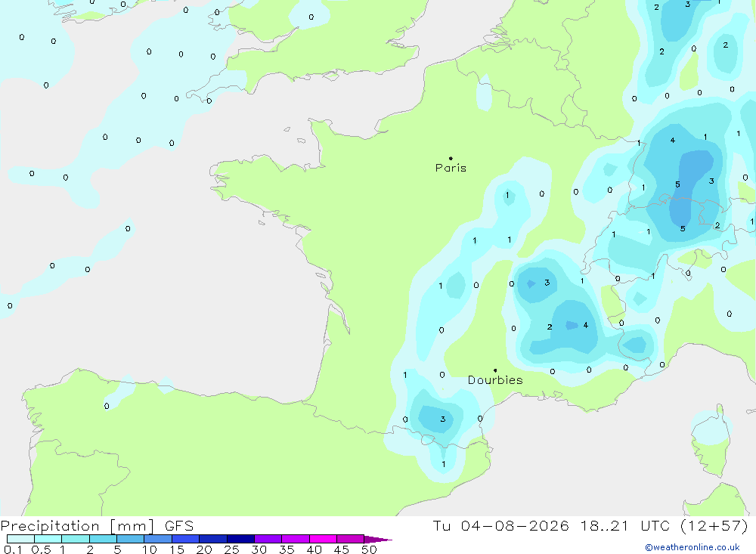Click the 'Tu' weekday abbreviation
This screenshot has height=554, width=756.
click(x=442, y=525)
